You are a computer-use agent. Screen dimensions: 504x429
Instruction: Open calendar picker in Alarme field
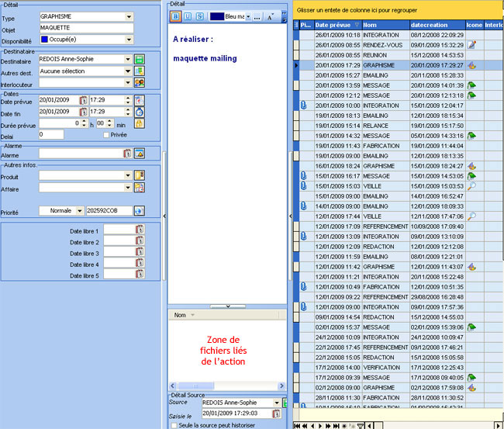128,154
